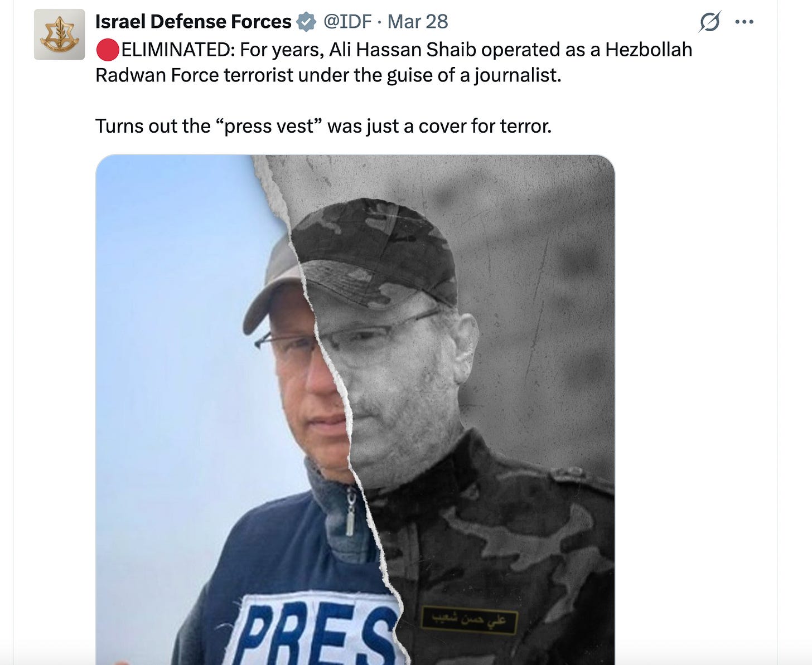The height and width of the screenshot is (665, 812).
Task: Click the Arabic name tag on uniform
Action: point(469,620)
